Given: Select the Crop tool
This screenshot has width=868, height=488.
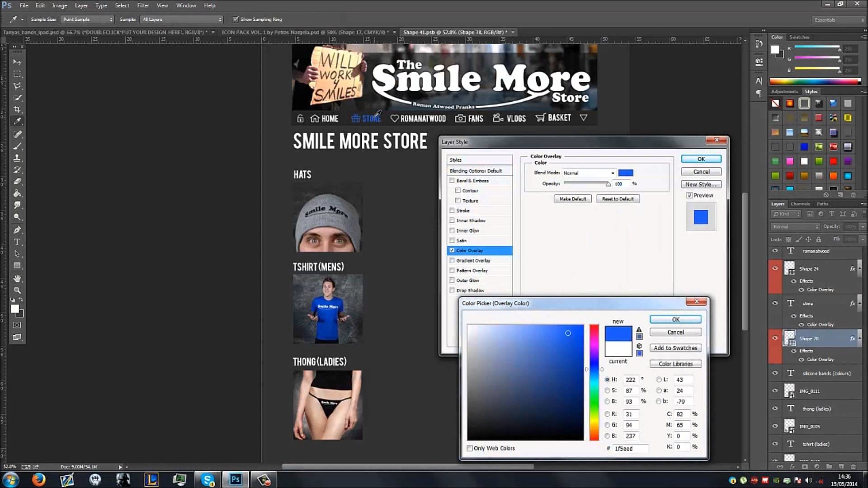Looking at the screenshot, I should tap(17, 109).
